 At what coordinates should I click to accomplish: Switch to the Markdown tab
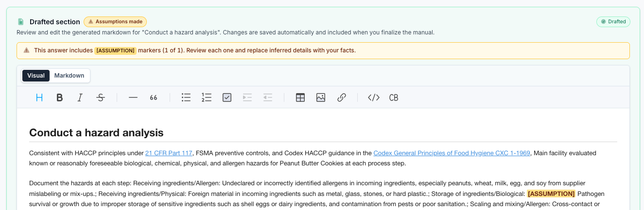[x=69, y=76]
